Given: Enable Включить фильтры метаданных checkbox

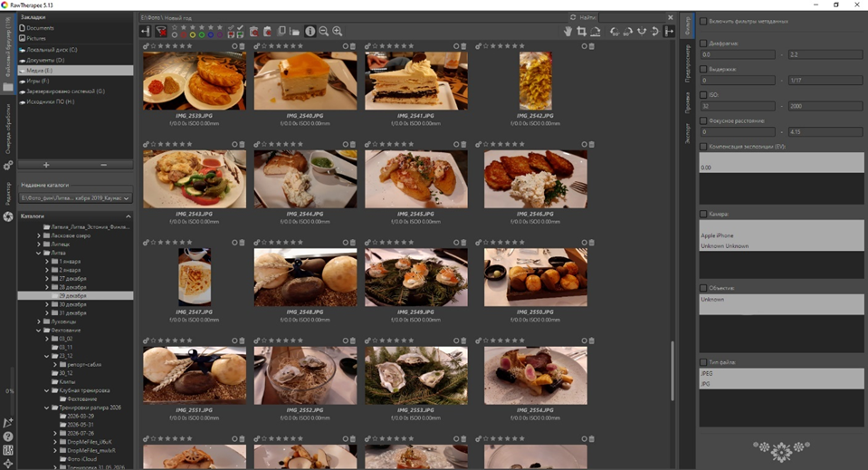Looking at the screenshot, I should tap(703, 21).
